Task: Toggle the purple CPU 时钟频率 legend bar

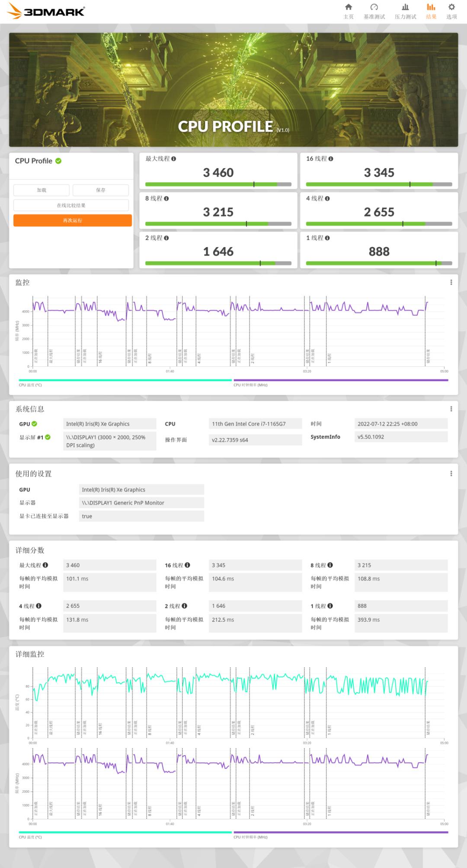Action: (x=340, y=380)
